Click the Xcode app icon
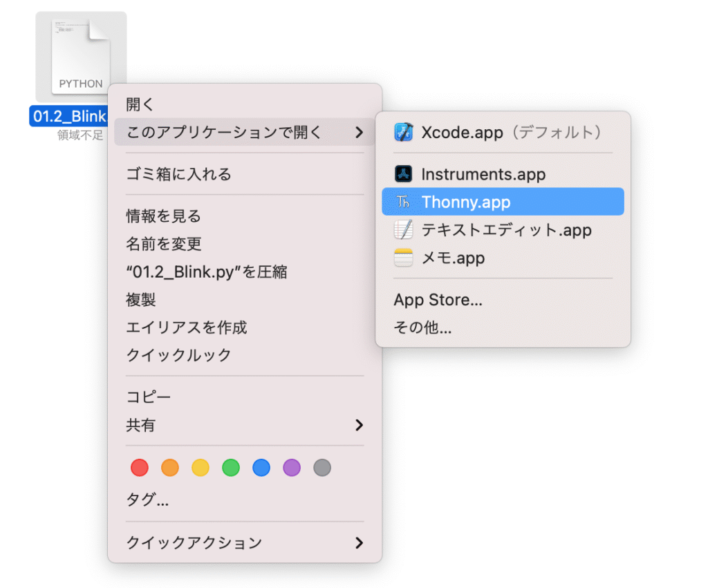Screen dimensions: 708x588 coord(403,132)
